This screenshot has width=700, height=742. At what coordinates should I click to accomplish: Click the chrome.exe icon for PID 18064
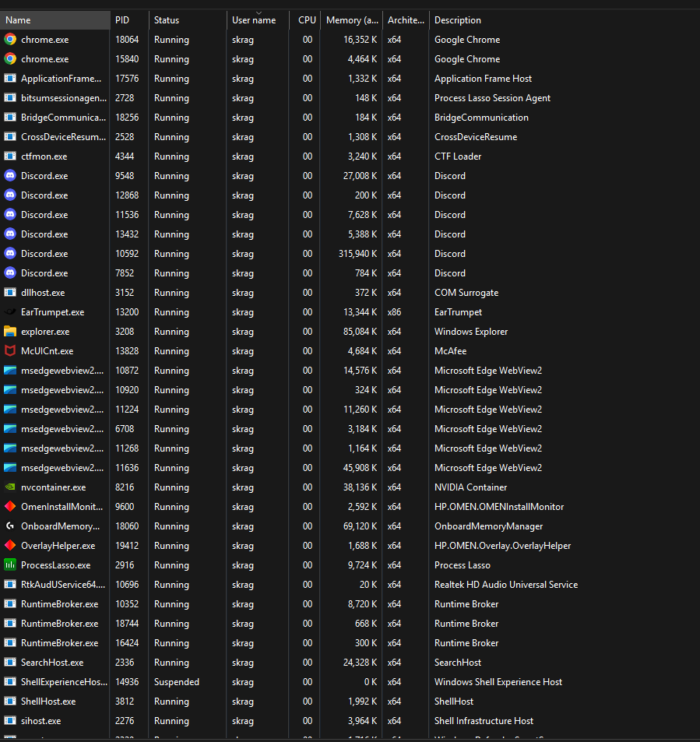tap(10, 39)
